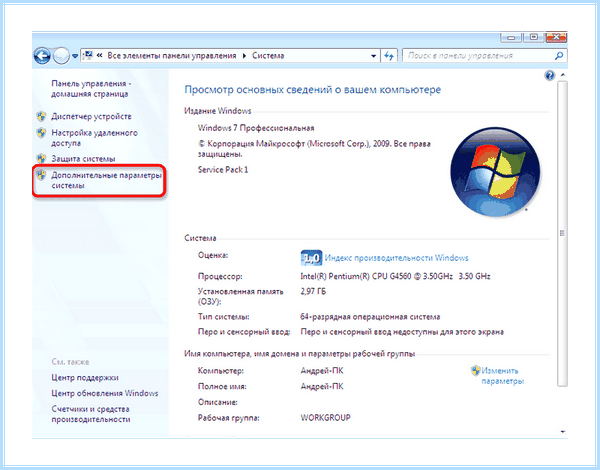Select the 'Система' breadcrumb segment
This screenshot has width=600, height=470.
pyautogui.click(x=268, y=55)
